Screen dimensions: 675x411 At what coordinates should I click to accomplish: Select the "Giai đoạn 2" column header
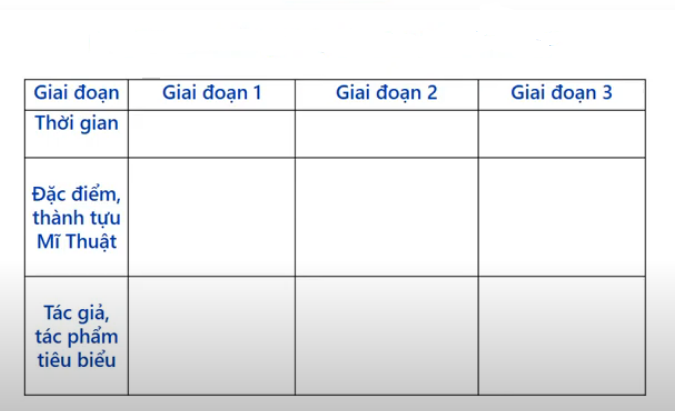386,93
